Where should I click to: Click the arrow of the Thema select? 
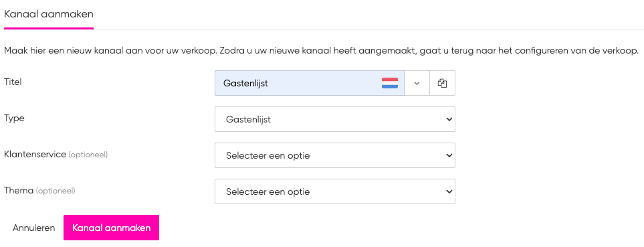tap(449, 192)
